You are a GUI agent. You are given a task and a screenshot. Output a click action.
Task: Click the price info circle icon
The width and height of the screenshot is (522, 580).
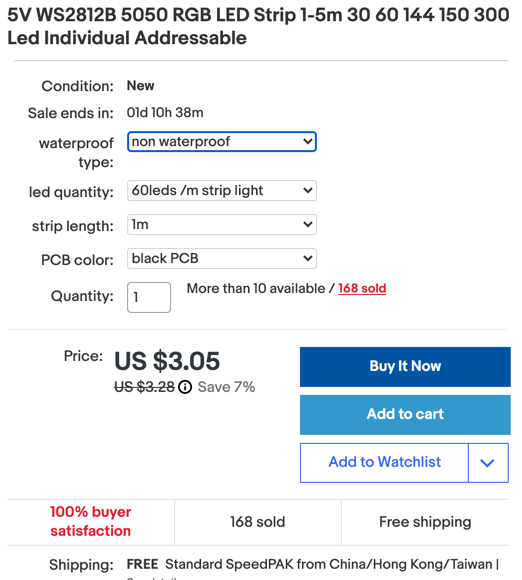[185, 387]
